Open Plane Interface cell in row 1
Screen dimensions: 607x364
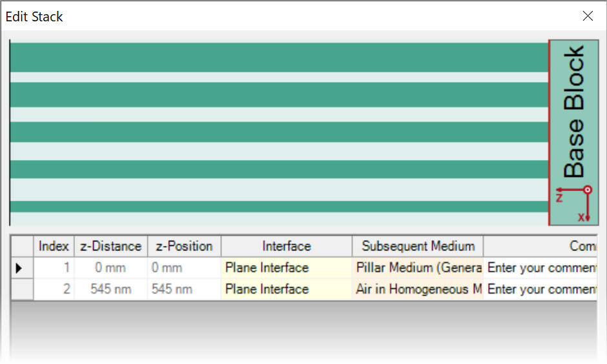pyautogui.click(x=287, y=268)
